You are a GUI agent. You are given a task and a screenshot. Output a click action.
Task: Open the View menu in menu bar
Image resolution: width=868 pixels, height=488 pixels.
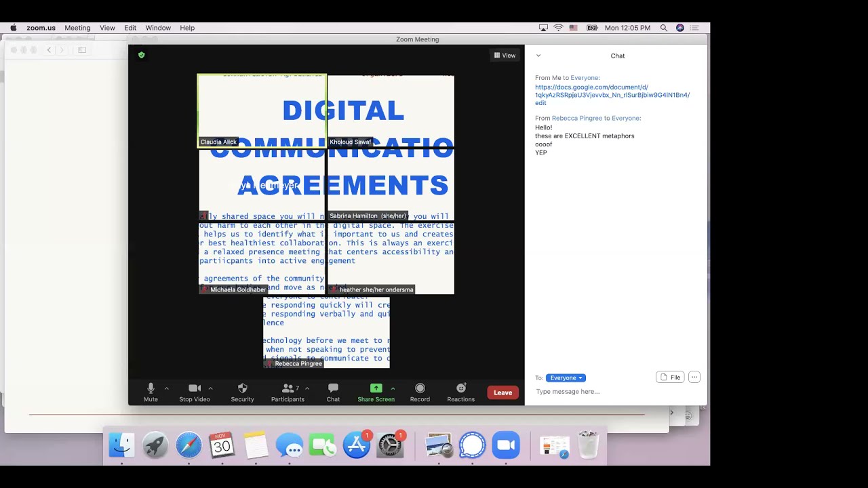pyautogui.click(x=107, y=28)
